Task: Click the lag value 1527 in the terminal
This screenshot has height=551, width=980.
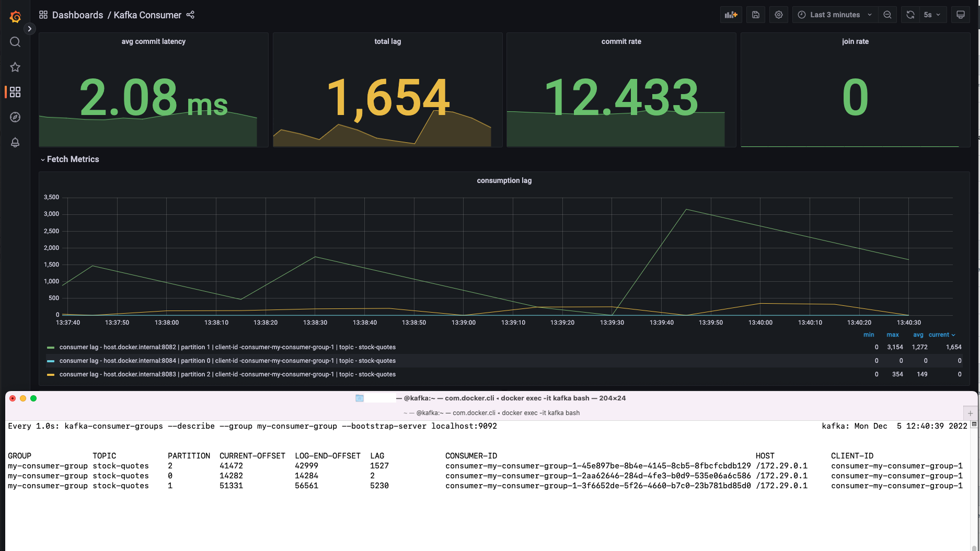Action: [379, 466]
